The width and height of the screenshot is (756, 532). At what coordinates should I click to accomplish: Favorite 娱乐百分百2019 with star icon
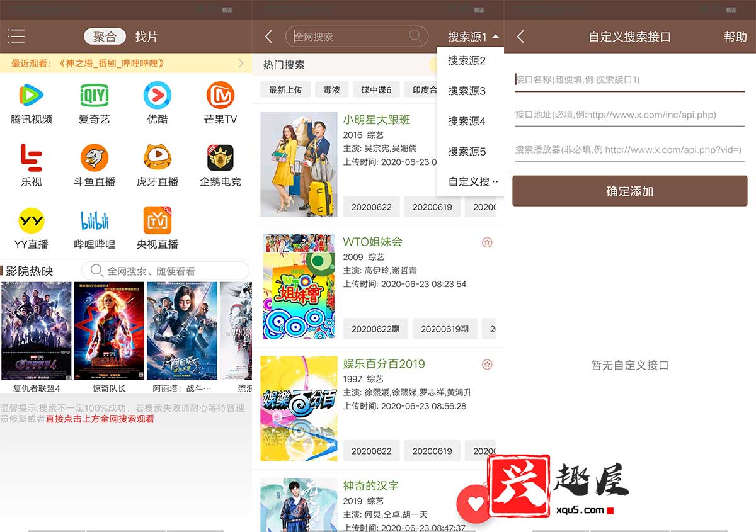pyautogui.click(x=487, y=364)
